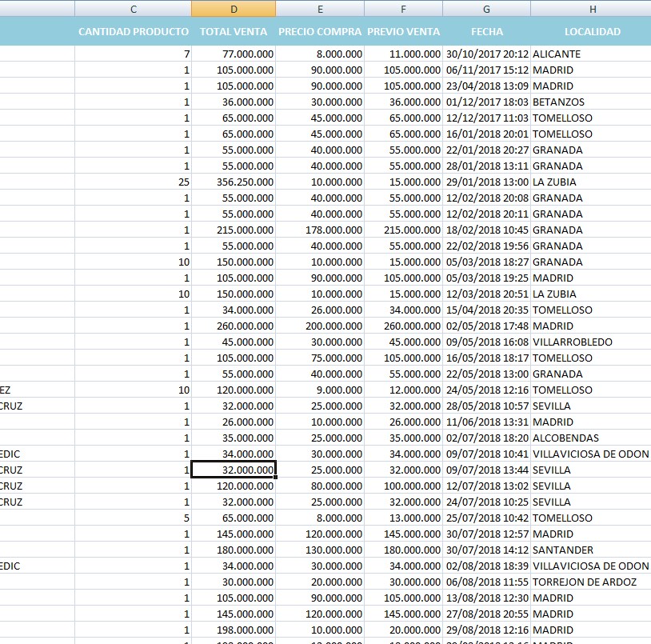Click the CANTIDAD PRODUCTO header cell
Viewport: 651px width, 644px height.
point(134,31)
